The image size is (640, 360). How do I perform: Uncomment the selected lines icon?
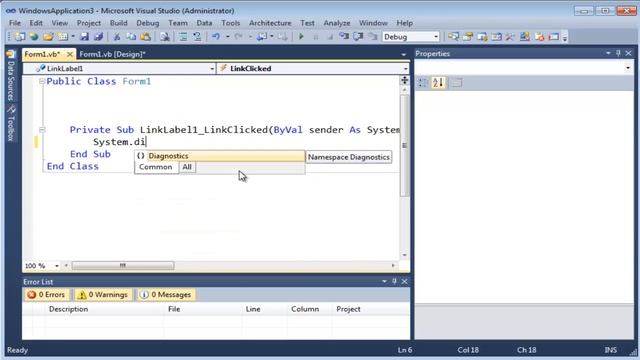[197, 37]
